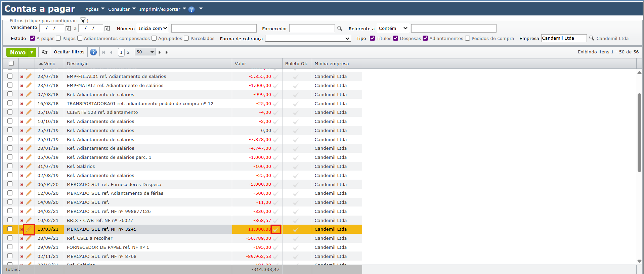The height and width of the screenshot is (274, 644).
Task: Delete the row TRANSPORTADORA01 ref. adiantamento pedido
Action: 22,104
